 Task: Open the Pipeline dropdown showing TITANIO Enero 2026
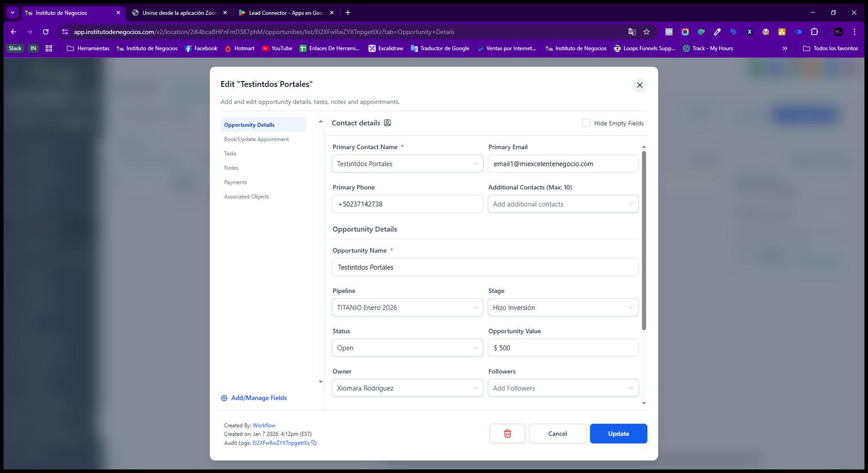[407, 308]
